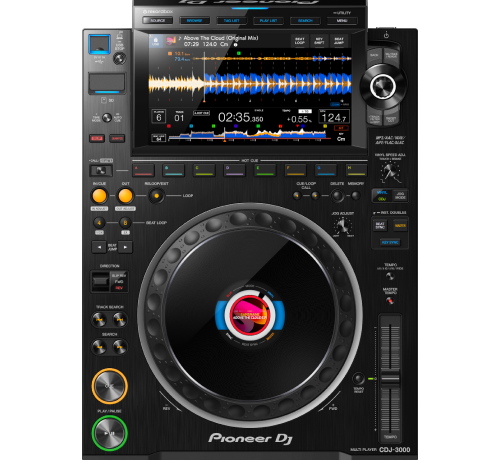Tap BEAT LOOP on the touchscreen

pyautogui.click(x=300, y=41)
